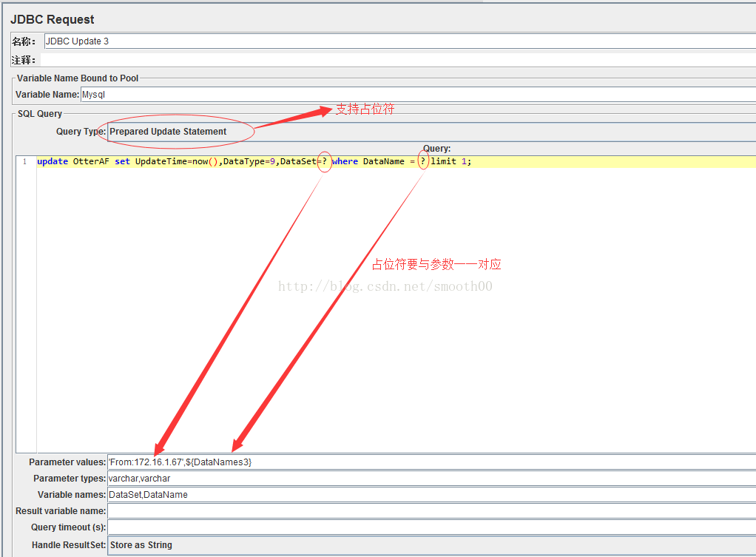Click the 'Parameter values:' label
756x557 pixels.
[x=67, y=462]
